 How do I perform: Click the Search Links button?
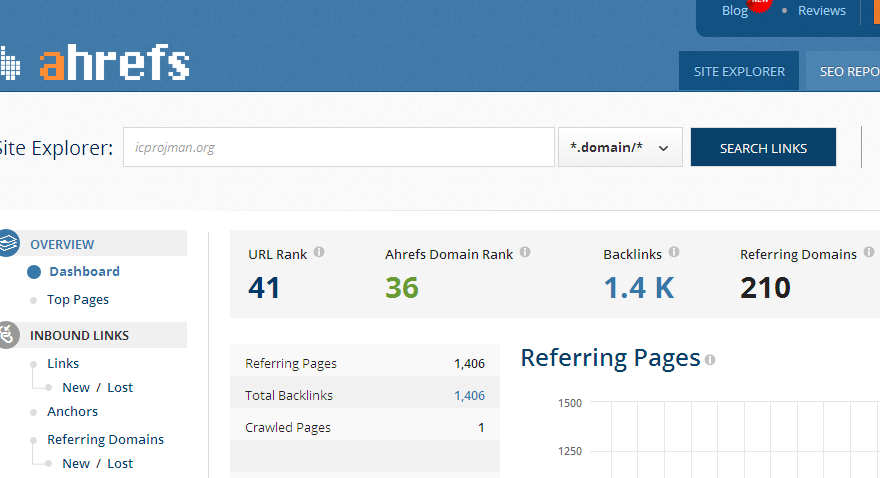click(x=763, y=148)
